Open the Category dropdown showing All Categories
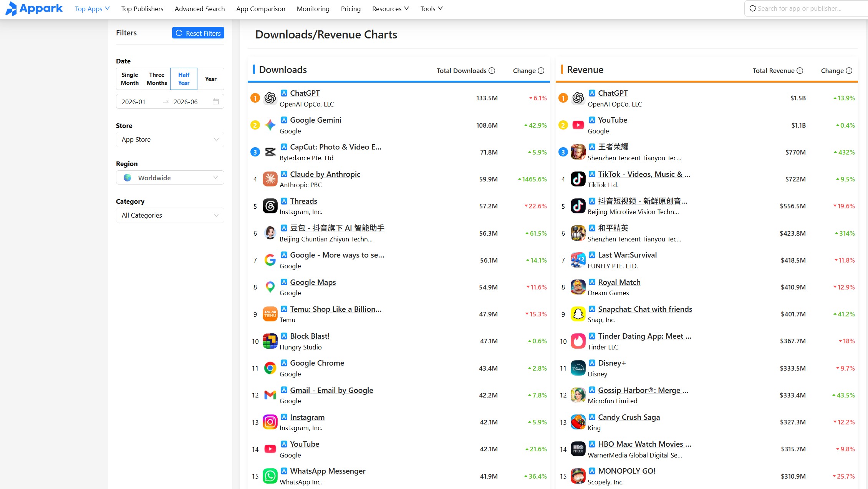 (x=170, y=215)
